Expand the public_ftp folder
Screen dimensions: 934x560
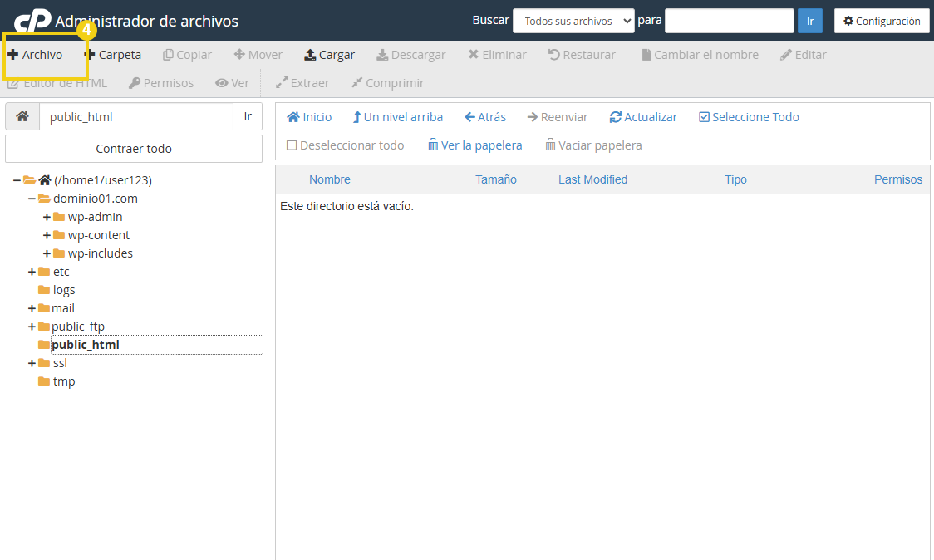tap(32, 327)
